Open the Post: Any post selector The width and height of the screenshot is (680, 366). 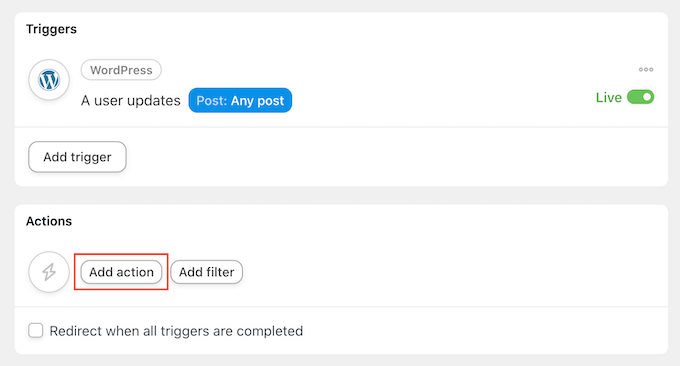tap(240, 100)
